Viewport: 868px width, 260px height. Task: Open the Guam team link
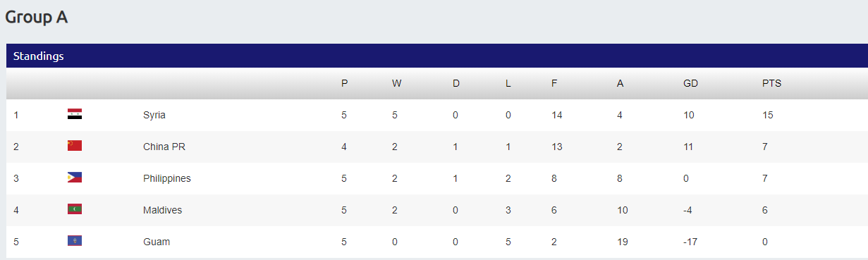coord(157,242)
